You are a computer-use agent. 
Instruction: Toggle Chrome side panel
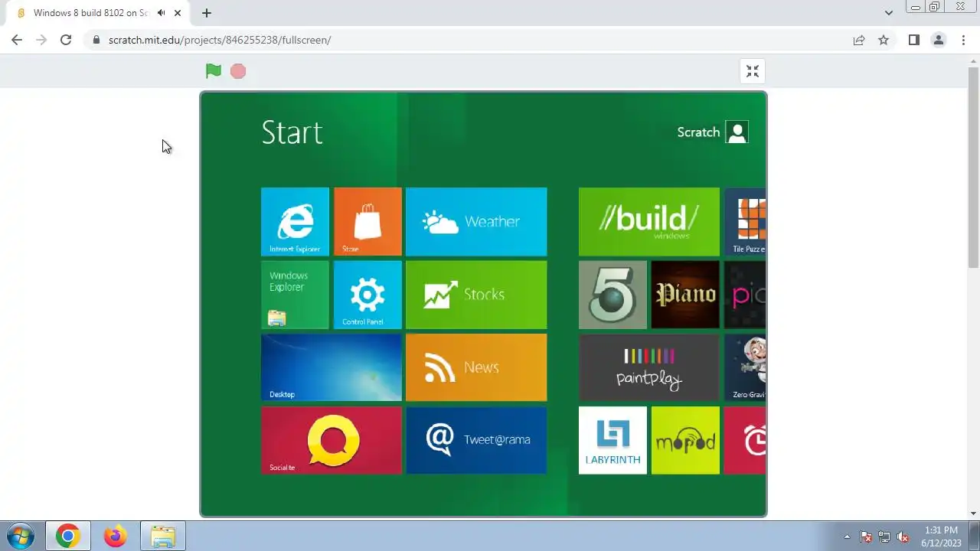913,40
